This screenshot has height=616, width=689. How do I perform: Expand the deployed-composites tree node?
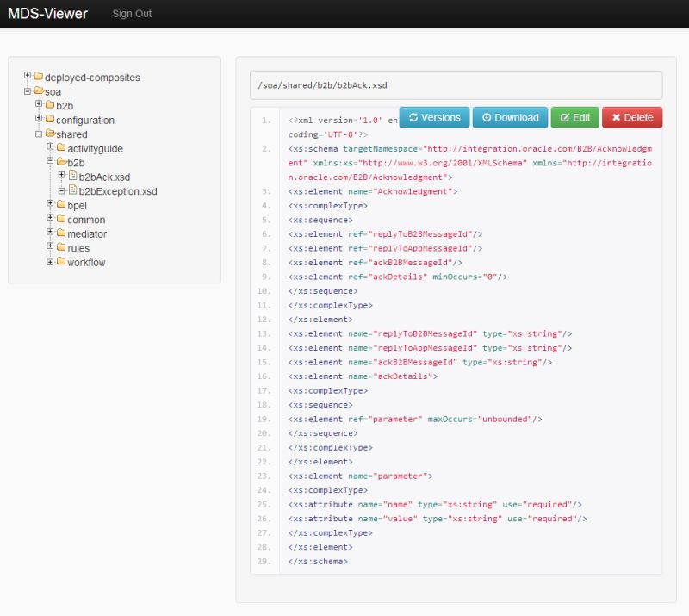click(x=27, y=74)
